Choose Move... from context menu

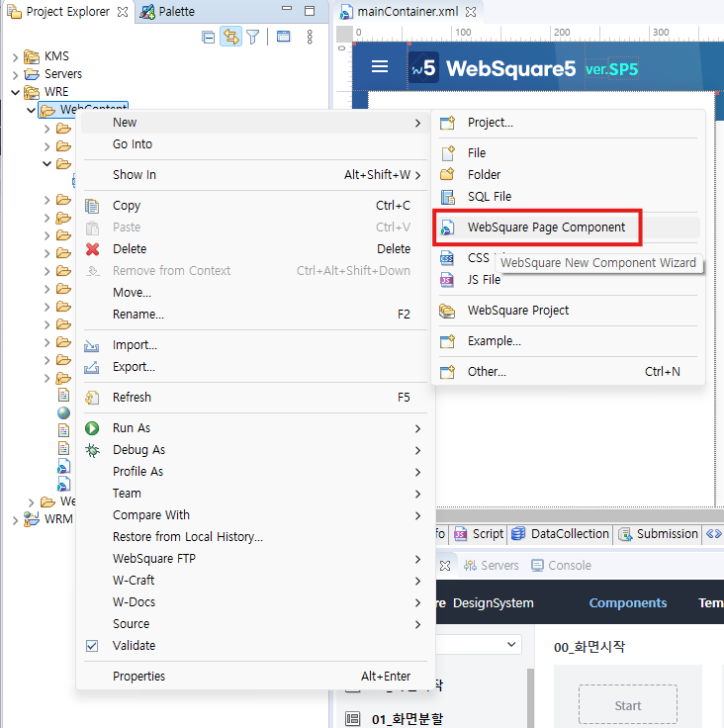(253, 293)
